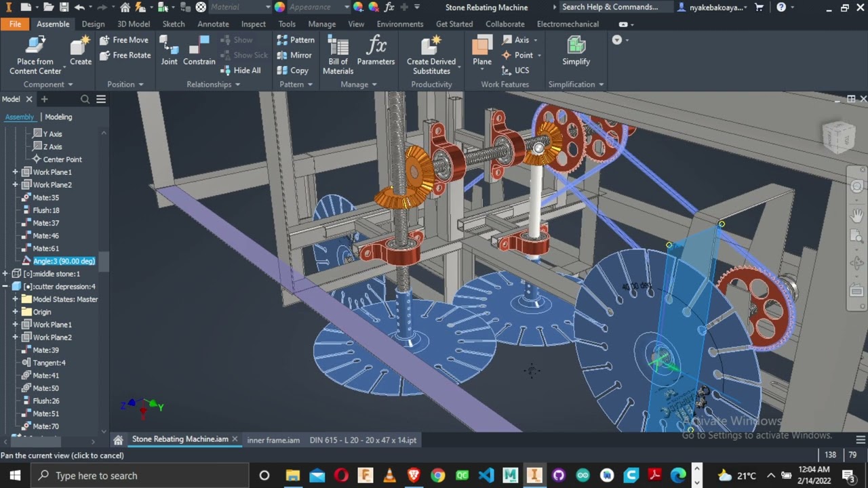Switch to the Inspect ribbon tab
The width and height of the screenshot is (868, 488).
point(254,24)
